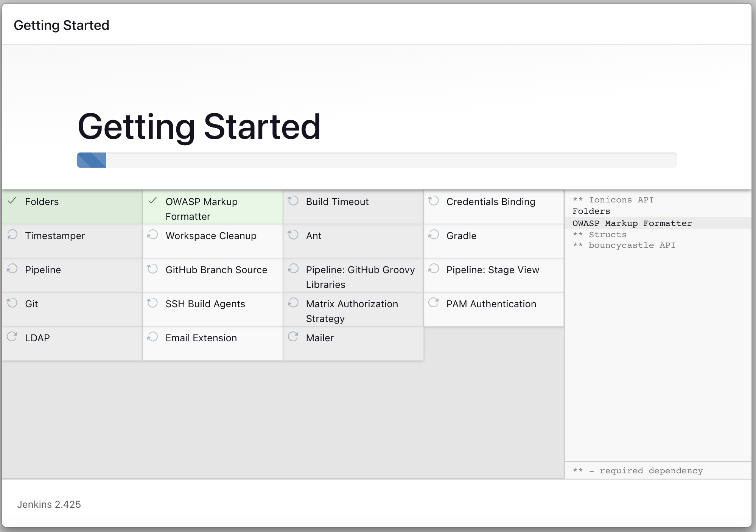756x532 pixels.
Task: Click the pending icon beside Credentials Binding
Action: [x=434, y=201]
